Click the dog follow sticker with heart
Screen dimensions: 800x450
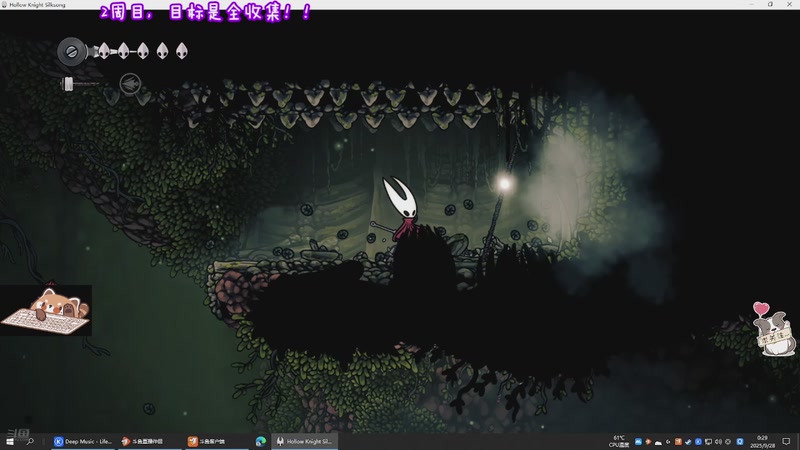point(774,329)
